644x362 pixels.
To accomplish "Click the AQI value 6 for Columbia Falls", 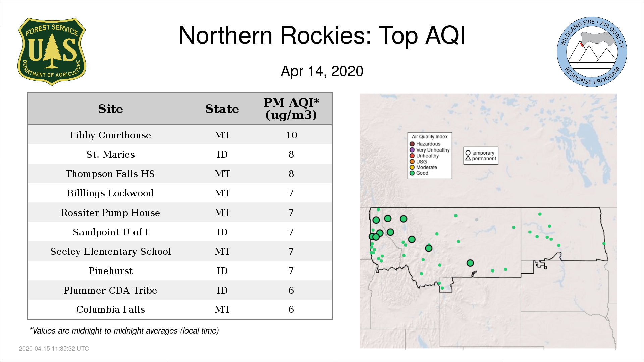I will 291,309.
